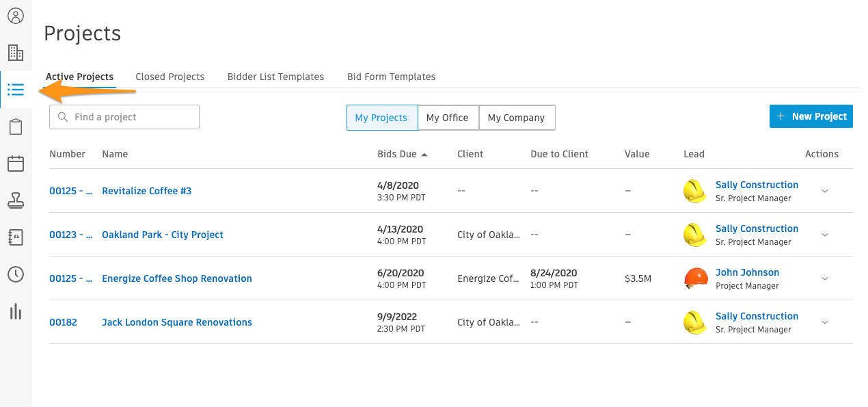The width and height of the screenshot is (868, 407).
Task: Expand actions chevron for Oakland Park project
Action: pyautogui.click(x=824, y=235)
